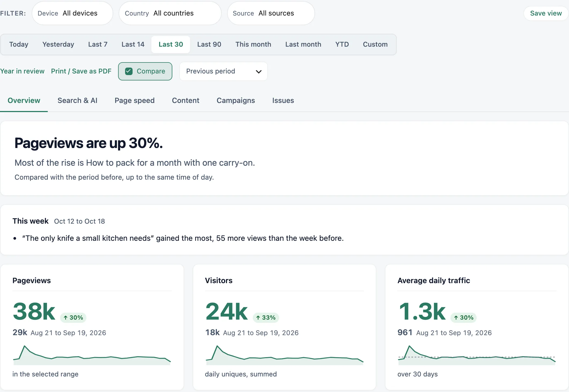Click Print / Save as PDF

[x=81, y=71]
